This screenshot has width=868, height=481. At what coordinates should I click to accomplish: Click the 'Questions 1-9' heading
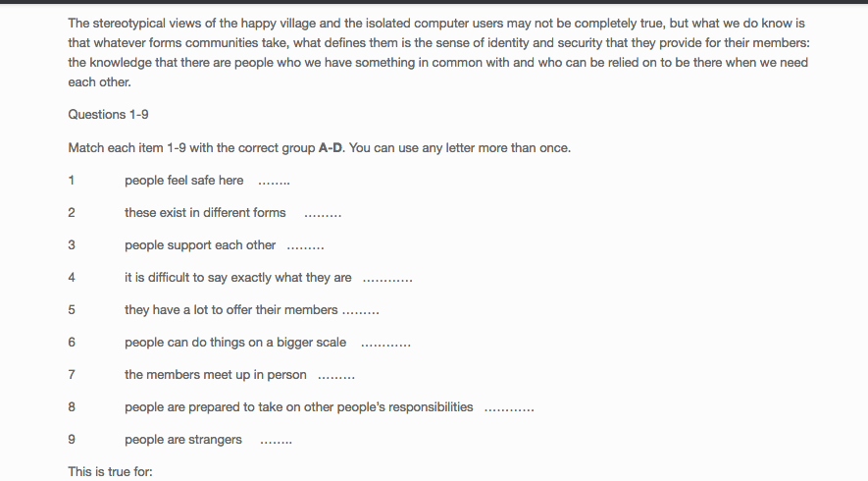109,115
